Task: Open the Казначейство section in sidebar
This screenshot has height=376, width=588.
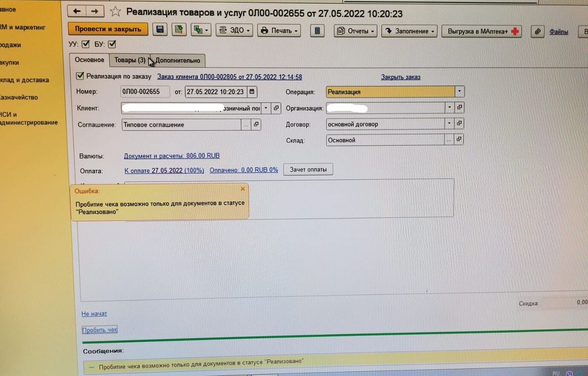Action: tap(19, 98)
